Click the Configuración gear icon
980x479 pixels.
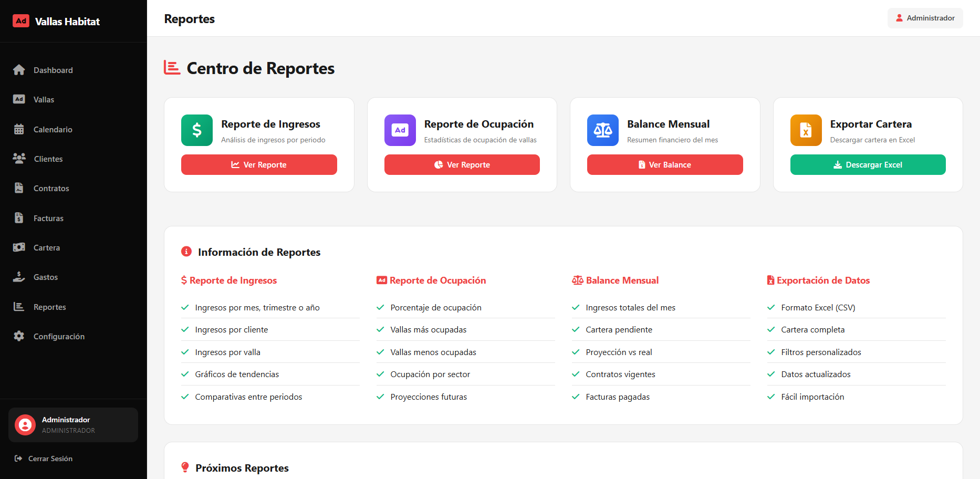(x=19, y=336)
